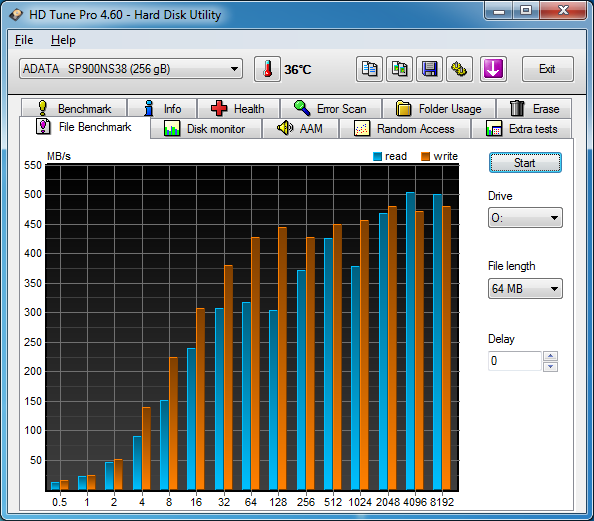
Task: Expand the File length 64 MB dropdown
Action: [x=525, y=289]
